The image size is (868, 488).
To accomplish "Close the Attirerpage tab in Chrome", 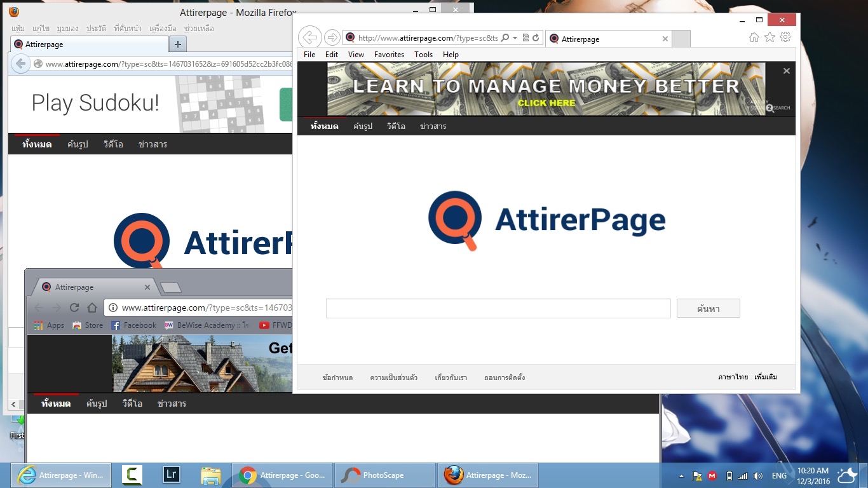I will (147, 287).
